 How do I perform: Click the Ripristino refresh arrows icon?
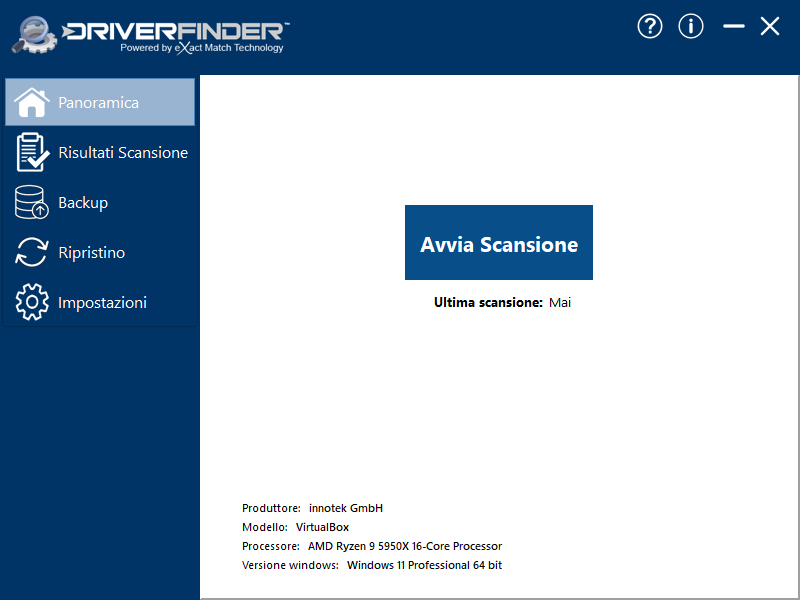click(x=32, y=252)
